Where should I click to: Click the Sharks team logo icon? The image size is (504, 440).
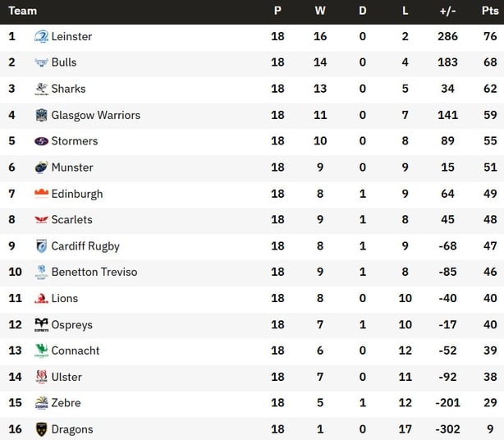(x=42, y=89)
